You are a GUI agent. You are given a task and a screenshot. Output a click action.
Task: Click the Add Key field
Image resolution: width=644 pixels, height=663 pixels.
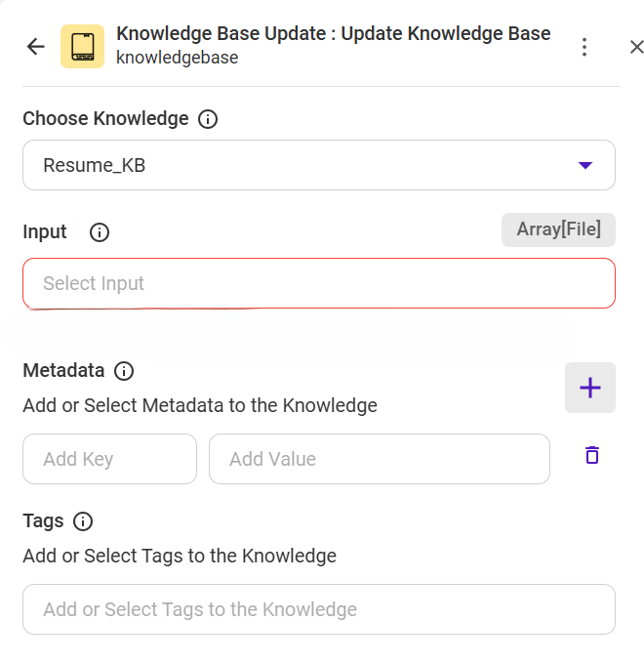coord(109,459)
